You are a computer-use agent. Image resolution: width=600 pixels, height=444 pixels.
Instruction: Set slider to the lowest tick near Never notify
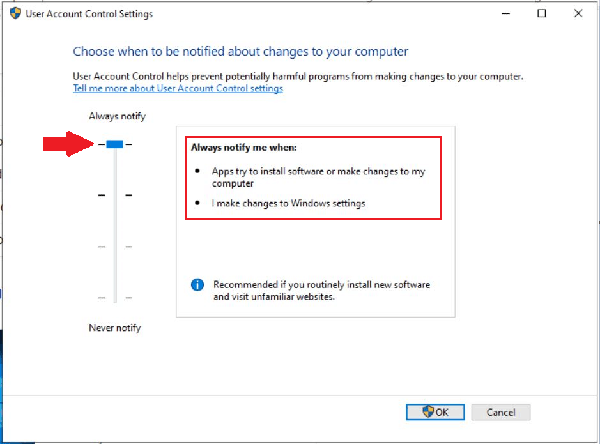click(x=115, y=297)
